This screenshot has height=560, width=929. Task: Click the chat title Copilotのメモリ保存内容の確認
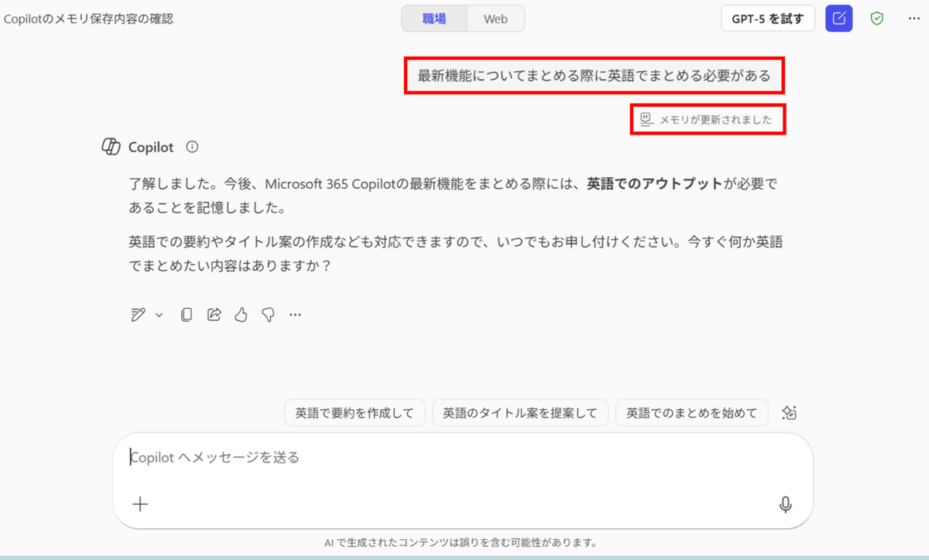tap(88, 19)
